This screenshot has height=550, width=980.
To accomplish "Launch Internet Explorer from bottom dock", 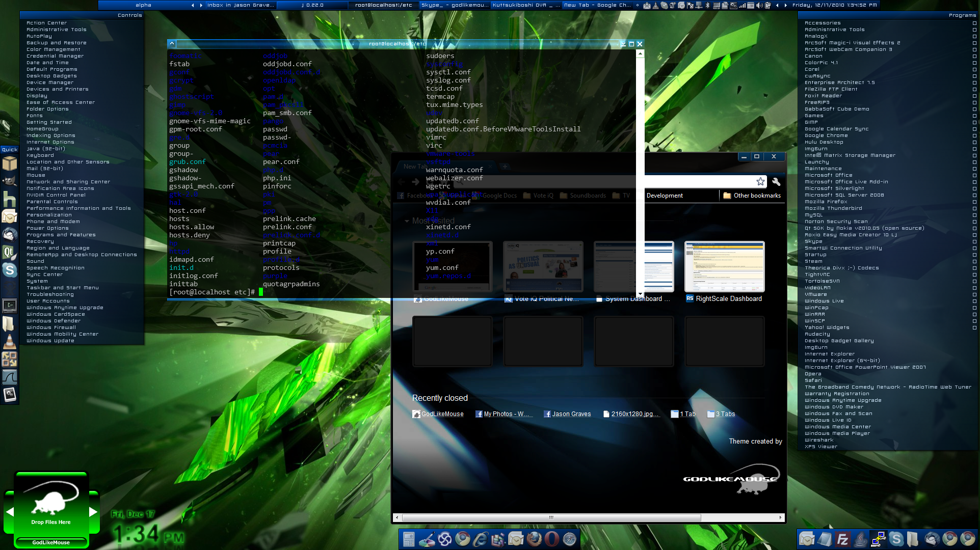I will point(480,539).
